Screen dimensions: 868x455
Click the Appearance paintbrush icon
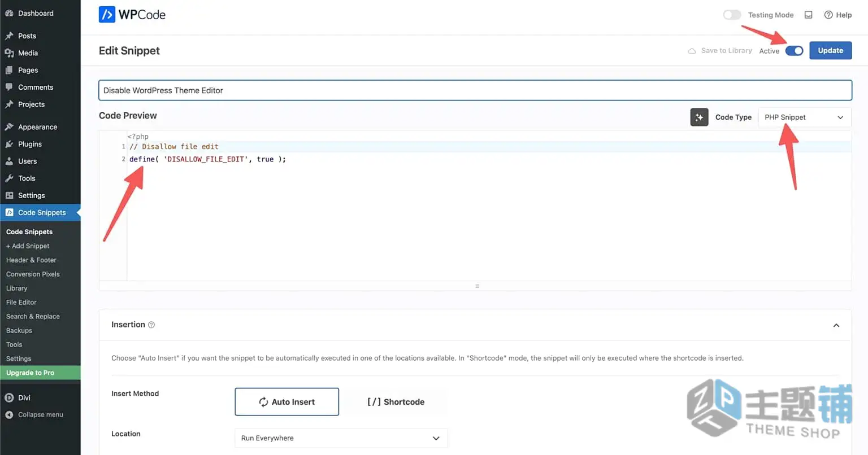click(x=9, y=127)
